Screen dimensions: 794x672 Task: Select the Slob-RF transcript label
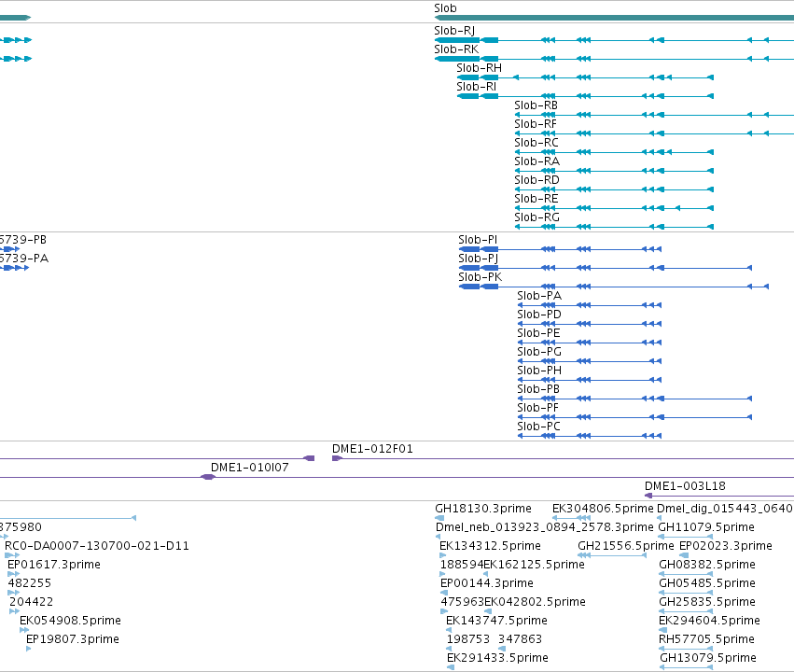pyautogui.click(x=536, y=124)
